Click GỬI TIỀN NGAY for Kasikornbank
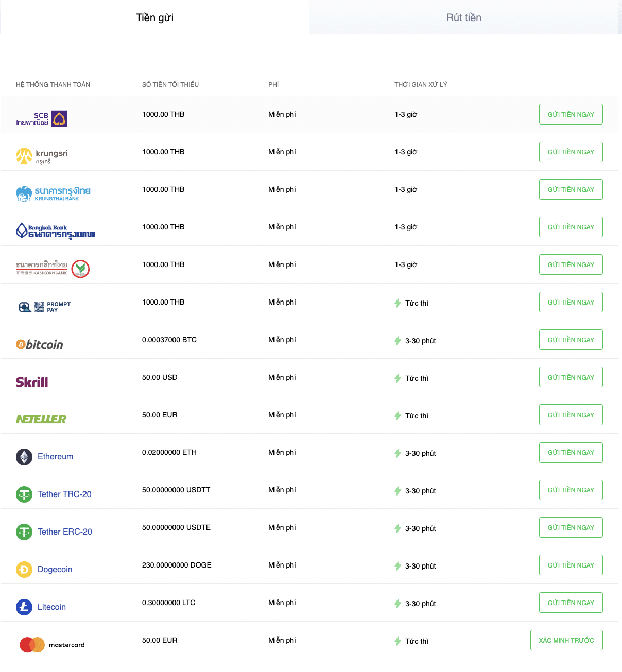The height and width of the screenshot is (672, 622). point(571,264)
